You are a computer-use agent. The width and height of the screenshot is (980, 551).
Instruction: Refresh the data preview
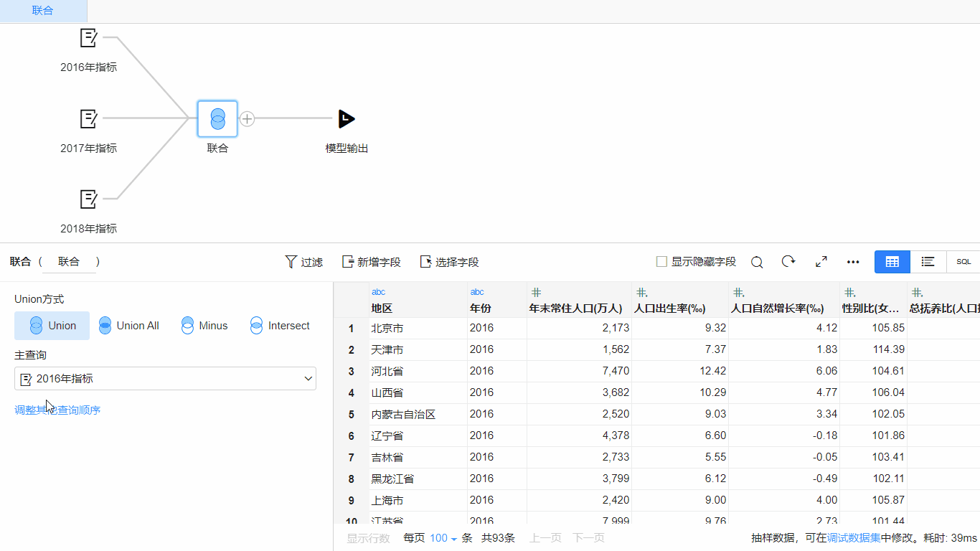[788, 262]
